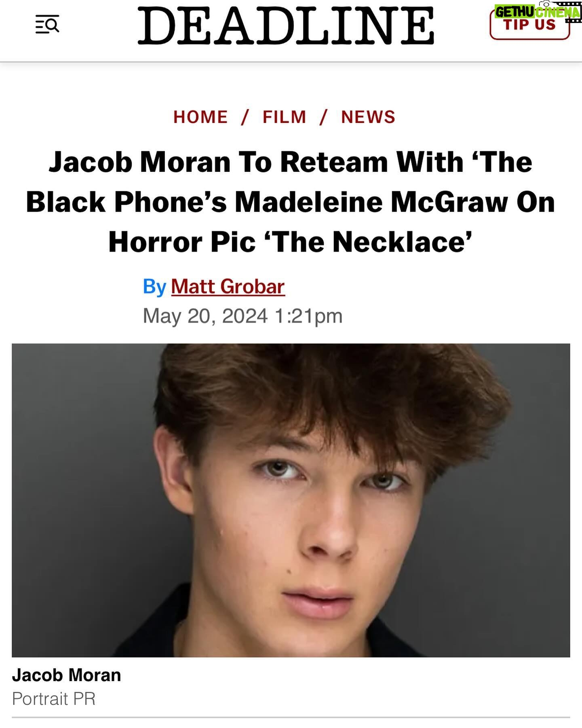Image resolution: width=582 pixels, height=728 pixels.
Task: Click the "Portrait PR" photo credit
Action: [54, 699]
